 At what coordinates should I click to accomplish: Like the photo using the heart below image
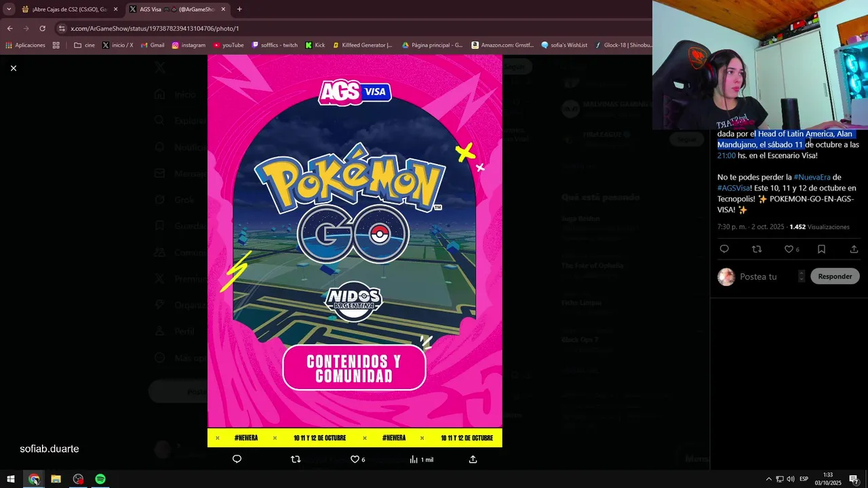click(357, 459)
